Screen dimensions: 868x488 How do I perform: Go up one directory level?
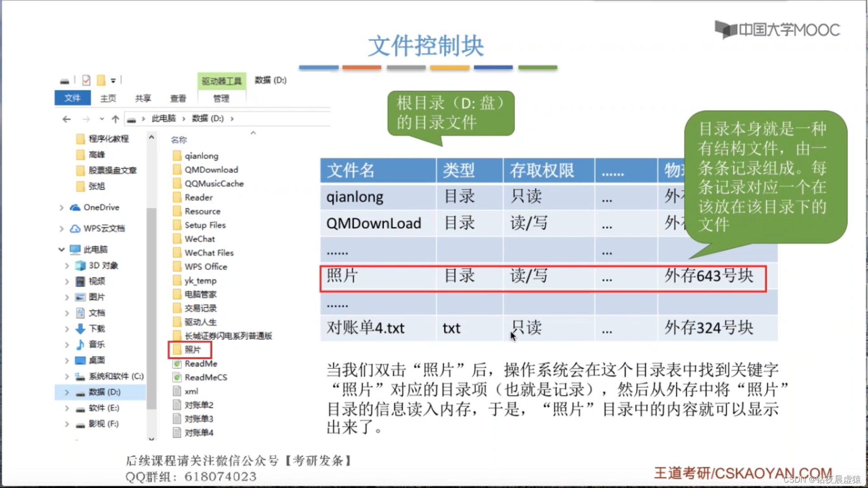[115, 119]
